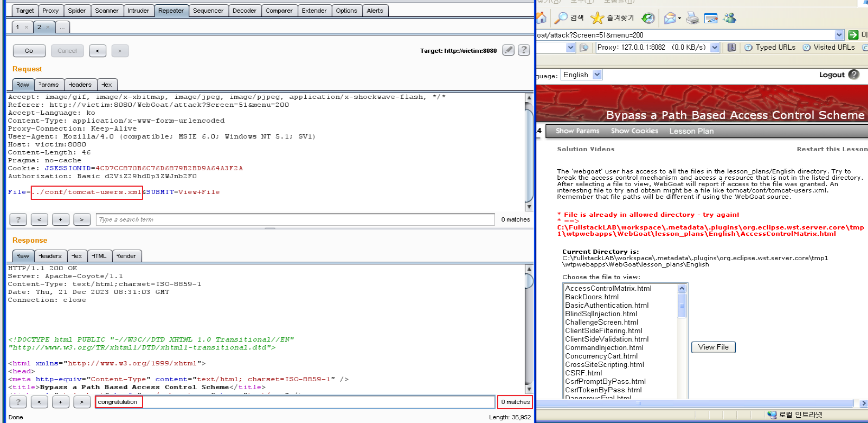Click the Go button to send the request
The image size is (868, 423).
coord(29,51)
